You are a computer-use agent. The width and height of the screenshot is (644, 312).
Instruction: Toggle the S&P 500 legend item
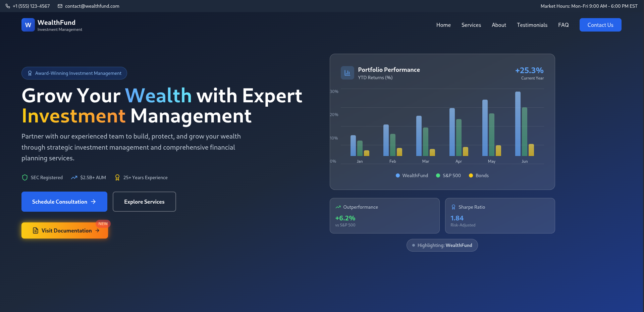448,175
